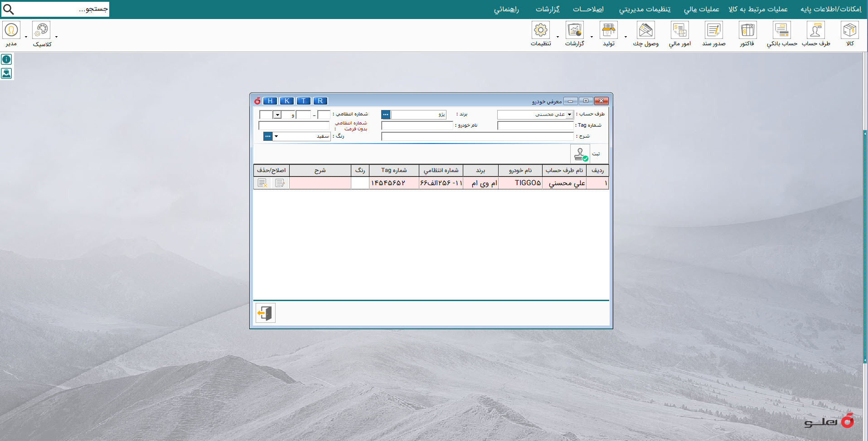Open the کالا (goods) toolbar icon
Screen dimensions: 868x441
coord(850,31)
